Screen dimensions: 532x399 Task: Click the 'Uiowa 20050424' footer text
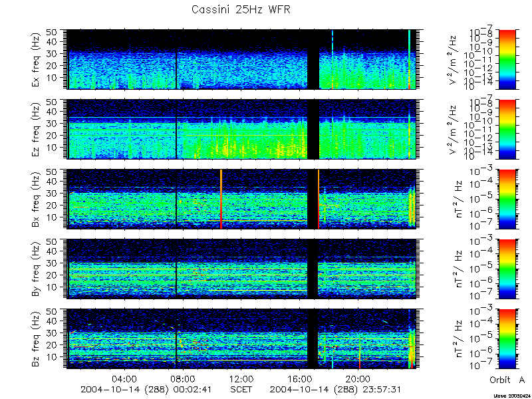click(513, 396)
